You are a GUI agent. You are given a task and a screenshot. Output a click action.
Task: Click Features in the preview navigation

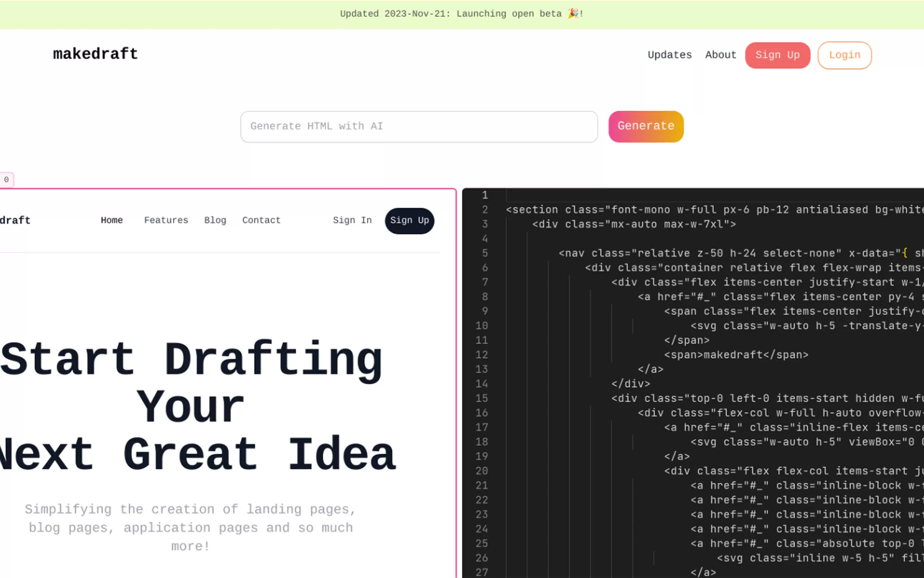coord(166,221)
